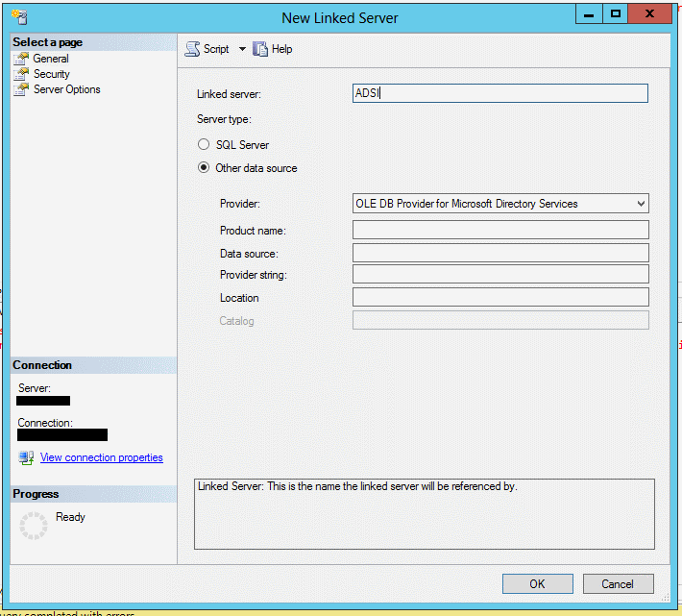Click the Linked server name field
This screenshot has width=682, height=616.
coord(500,93)
